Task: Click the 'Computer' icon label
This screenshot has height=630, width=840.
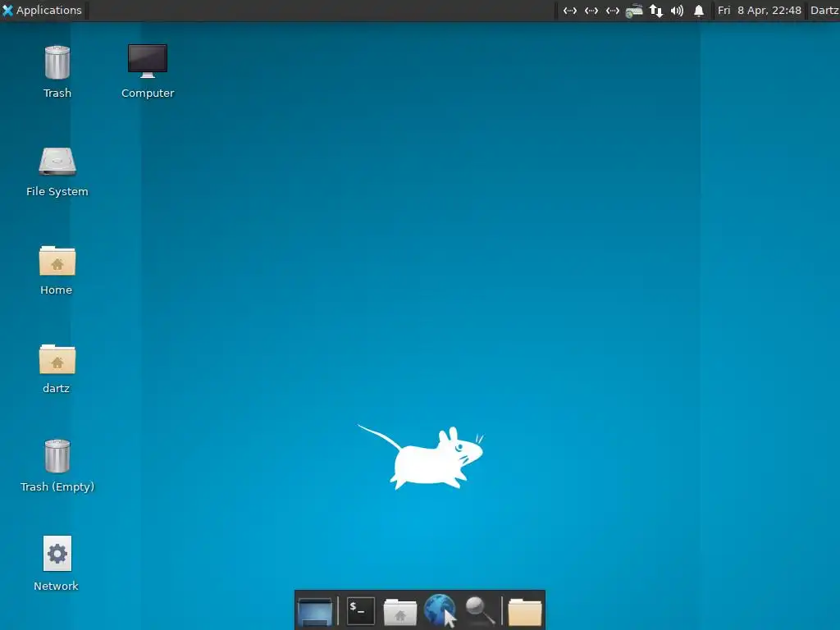Action: point(148,94)
